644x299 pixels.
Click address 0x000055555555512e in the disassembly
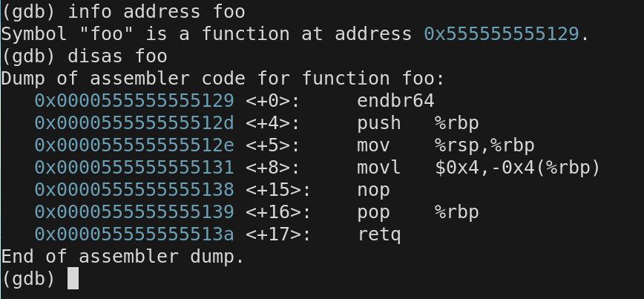coord(134,145)
